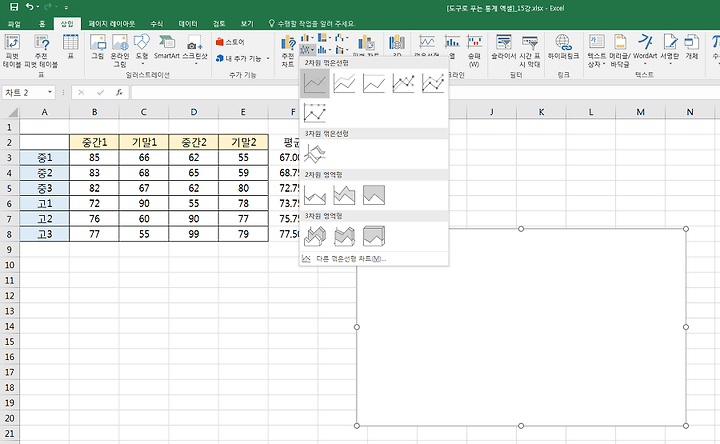Click the Select All corner button
The width and height of the screenshot is (720, 444).
pos(10,112)
